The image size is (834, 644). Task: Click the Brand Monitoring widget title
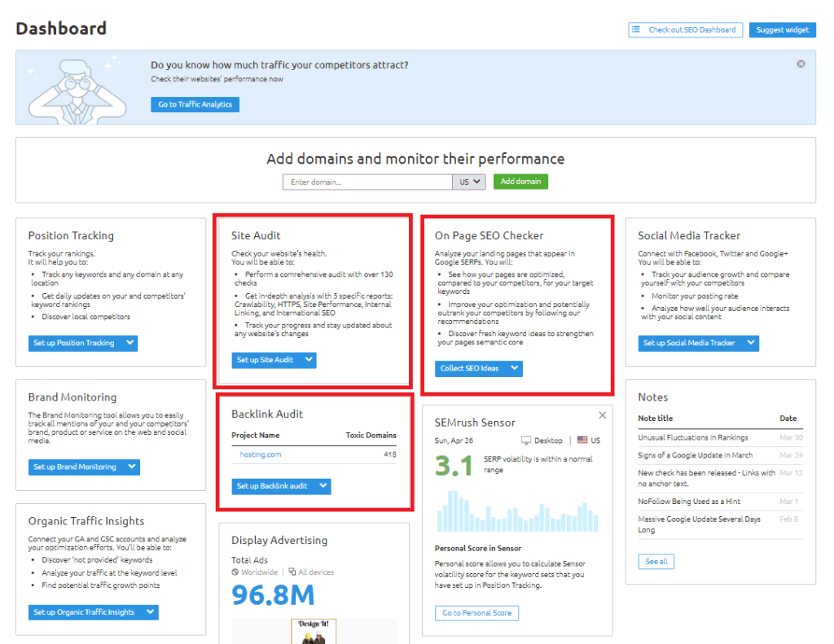tap(72, 397)
